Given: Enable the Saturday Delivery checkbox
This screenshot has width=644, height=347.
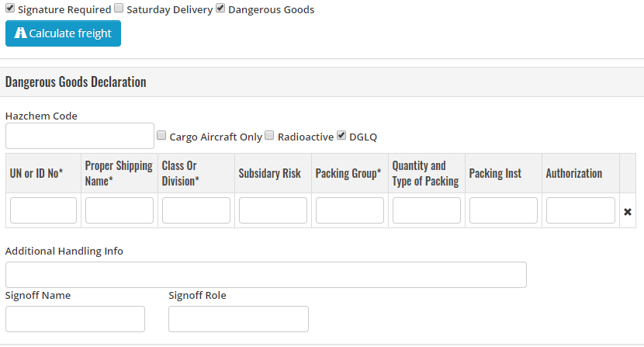Looking at the screenshot, I should (x=119, y=8).
